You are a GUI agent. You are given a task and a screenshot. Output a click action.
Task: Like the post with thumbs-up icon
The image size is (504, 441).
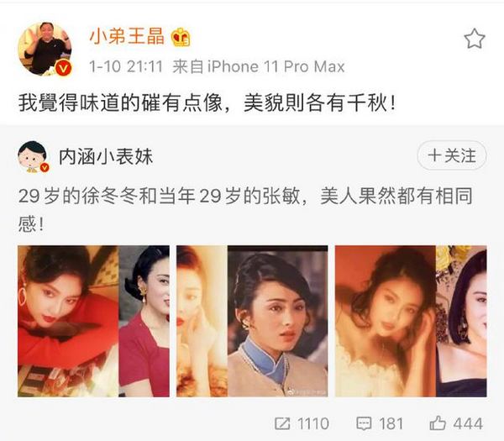(x=438, y=423)
